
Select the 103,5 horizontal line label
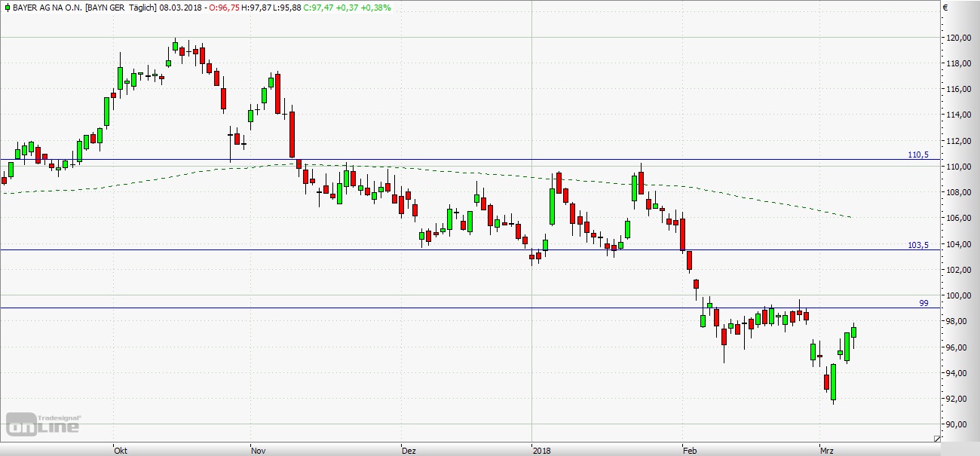(x=917, y=245)
